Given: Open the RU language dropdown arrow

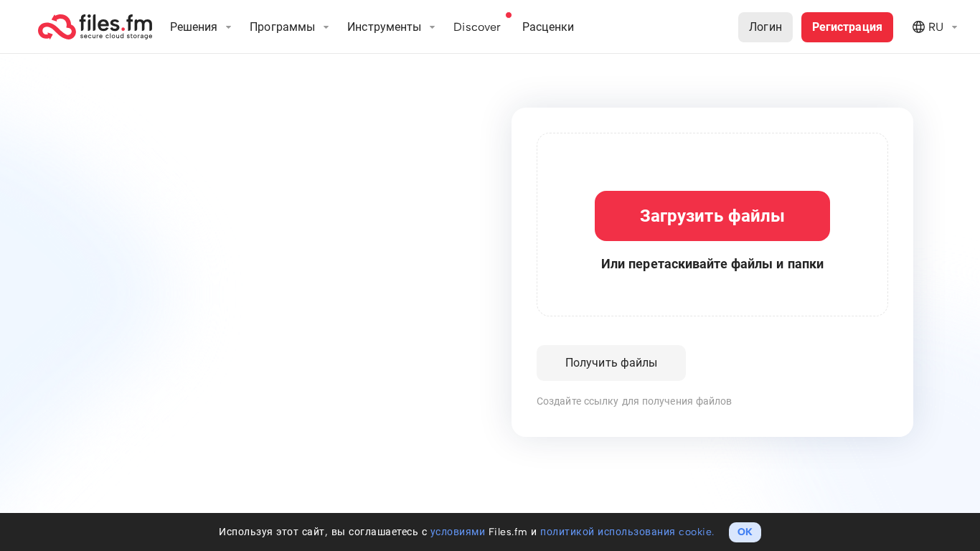Looking at the screenshot, I should pos(954,27).
